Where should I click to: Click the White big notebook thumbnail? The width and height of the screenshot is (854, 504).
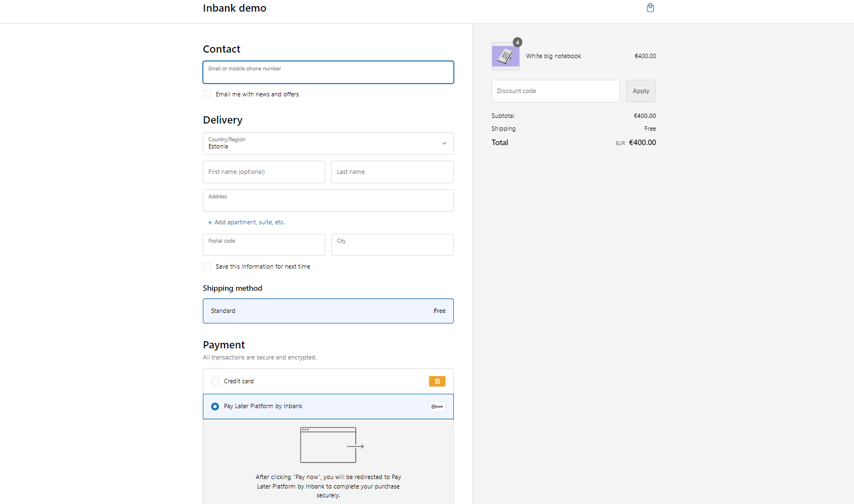505,56
